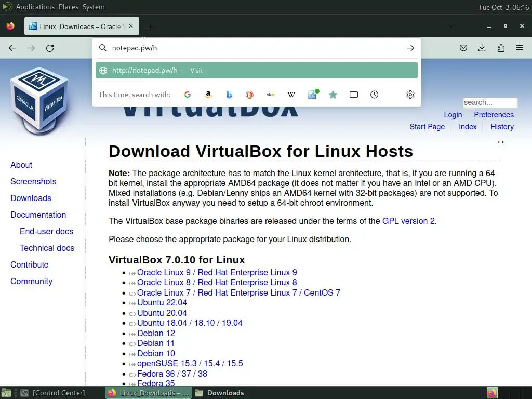Search this time with Google
Screen dimensions: 532x399
point(187,95)
